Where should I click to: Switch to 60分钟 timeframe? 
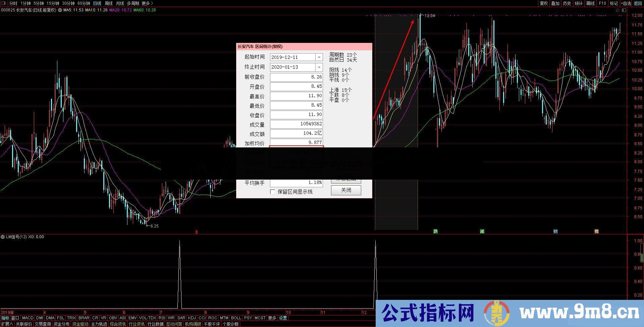pos(84,3)
